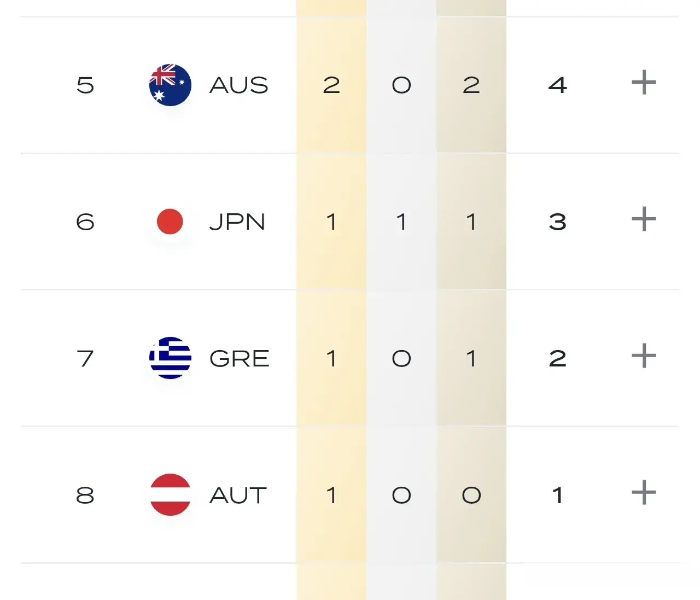Click rank number 6 for Japan

[85, 222]
